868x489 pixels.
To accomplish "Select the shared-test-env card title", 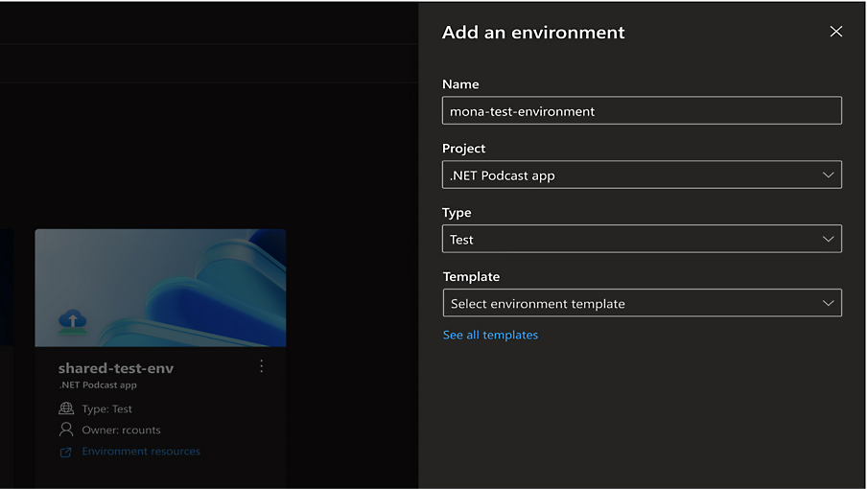I will tap(116, 368).
